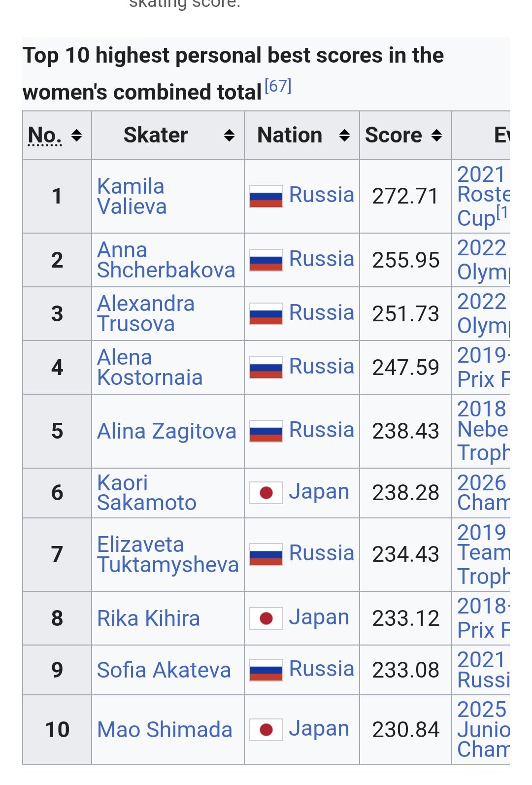This screenshot has height=785, width=532.
Task: Open the Rika Kihira link
Action: pyautogui.click(x=148, y=618)
